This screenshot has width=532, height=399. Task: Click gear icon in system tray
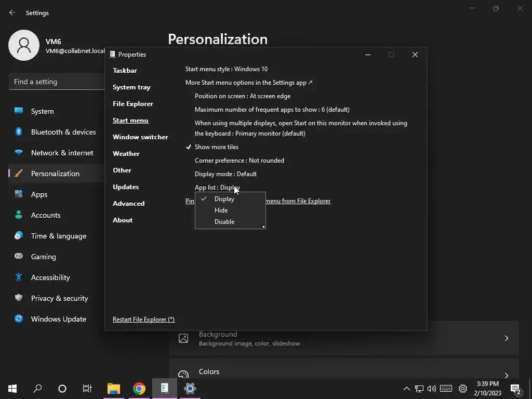point(463,389)
